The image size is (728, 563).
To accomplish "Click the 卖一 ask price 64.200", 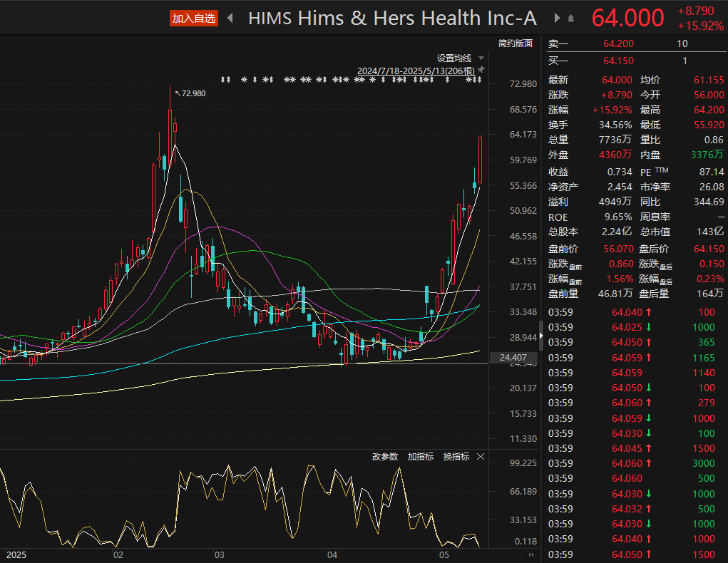I will [618, 44].
